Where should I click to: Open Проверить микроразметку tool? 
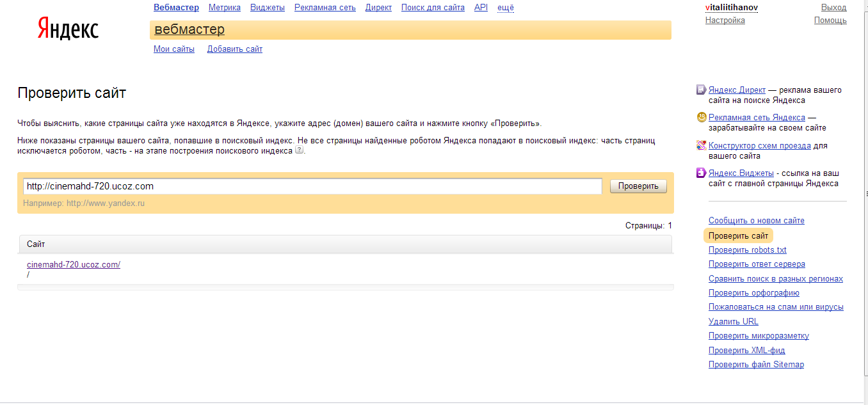(759, 336)
